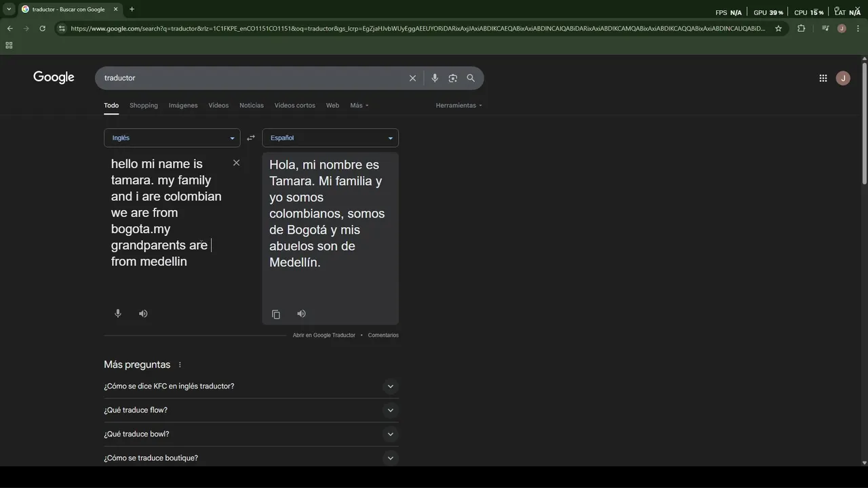Open the Inglés source language dropdown
Screen dimensions: 868x488
point(172,138)
